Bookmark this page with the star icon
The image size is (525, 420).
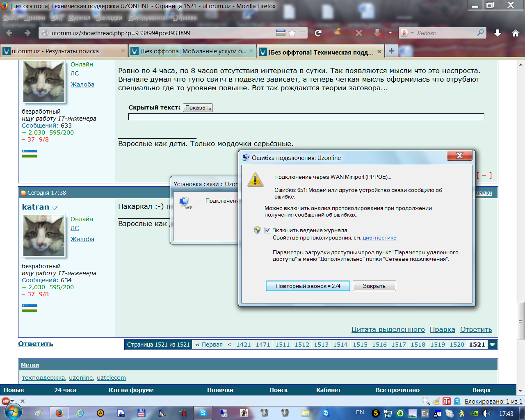(292, 33)
